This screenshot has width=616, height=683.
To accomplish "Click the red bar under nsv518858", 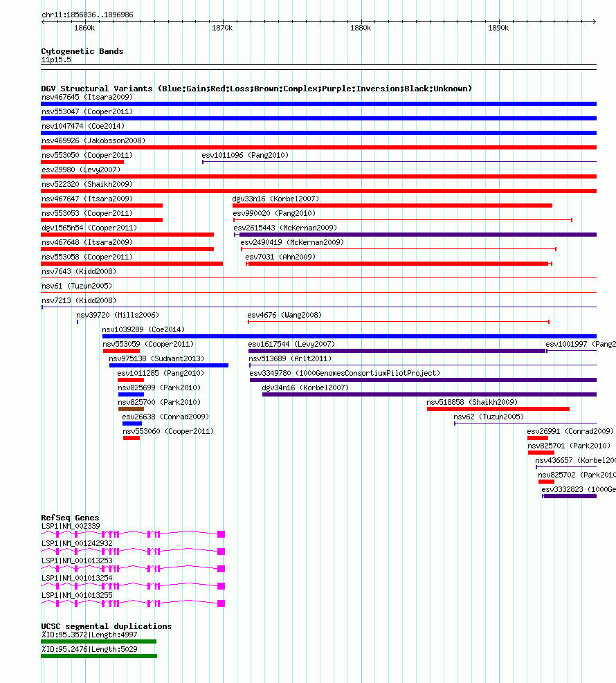I will 498,409.
